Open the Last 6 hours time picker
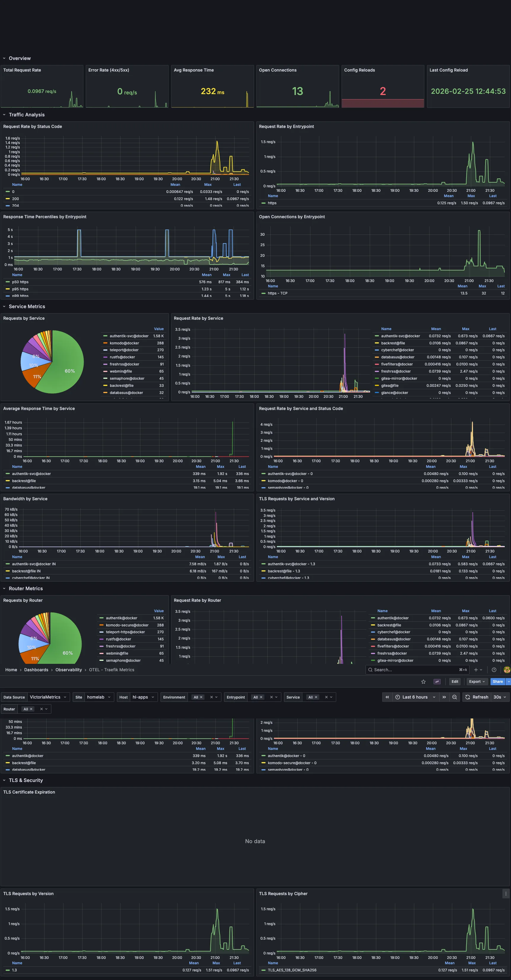This screenshot has width=511, height=980. pyautogui.click(x=415, y=697)
